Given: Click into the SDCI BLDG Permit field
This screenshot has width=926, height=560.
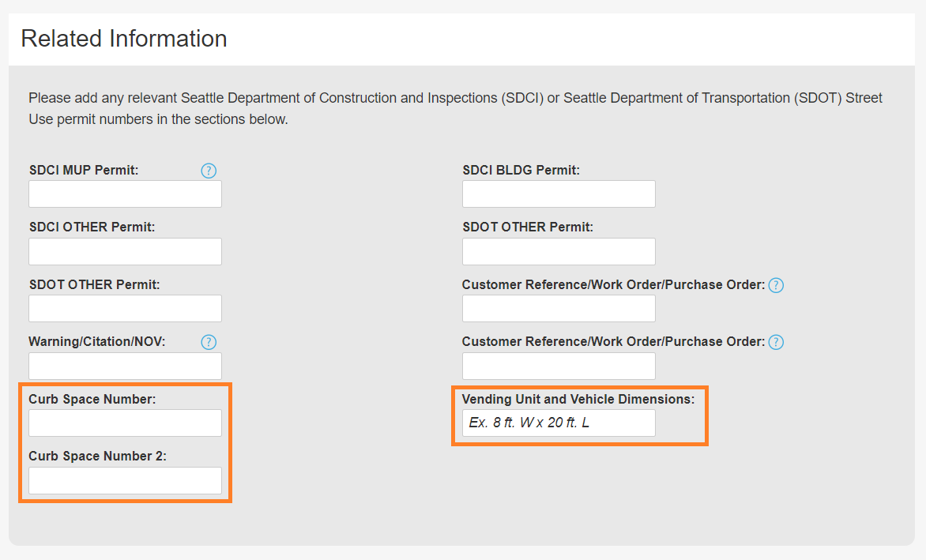Looking at the screenshot, I should click(x=559, y=194).
